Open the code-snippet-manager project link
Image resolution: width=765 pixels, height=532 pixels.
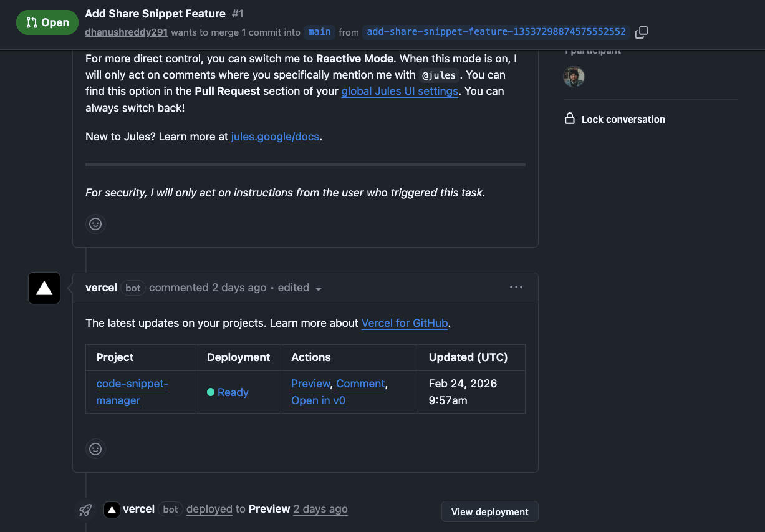(x=132, y=392)
